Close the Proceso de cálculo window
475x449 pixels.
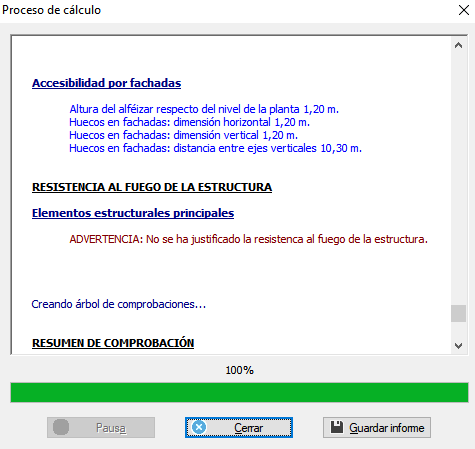tap(464, 10)
